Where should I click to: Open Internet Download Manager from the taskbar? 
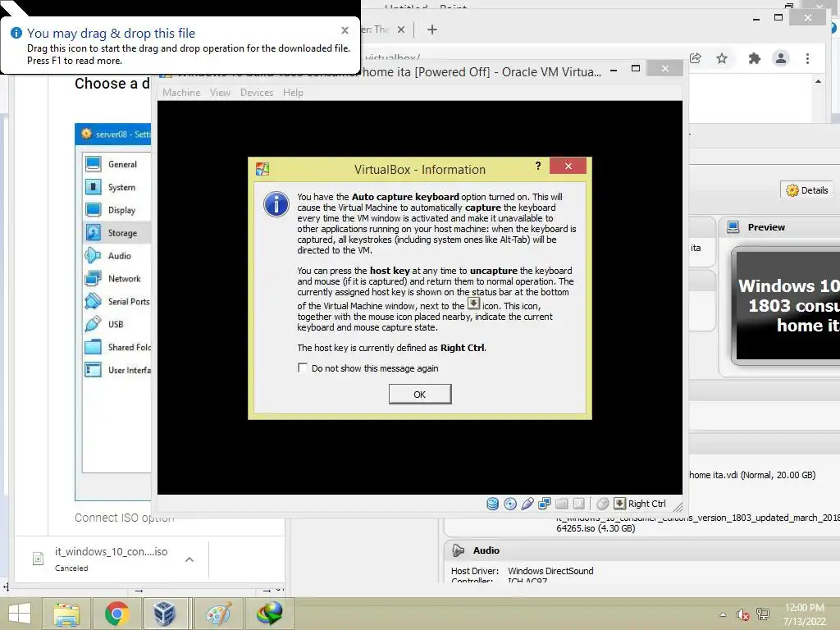click(269, 614)
